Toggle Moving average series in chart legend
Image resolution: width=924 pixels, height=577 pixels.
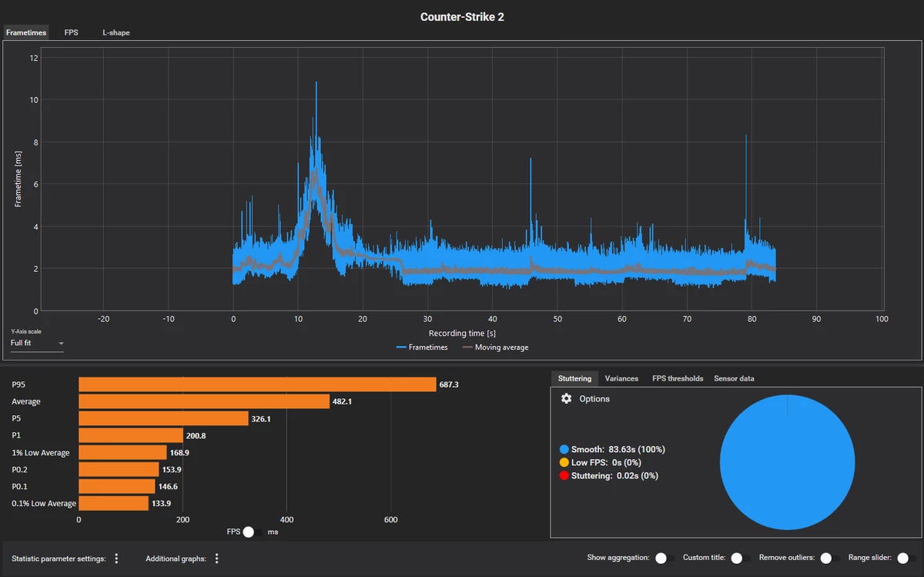pyautogui.click(x=496, y=347)
